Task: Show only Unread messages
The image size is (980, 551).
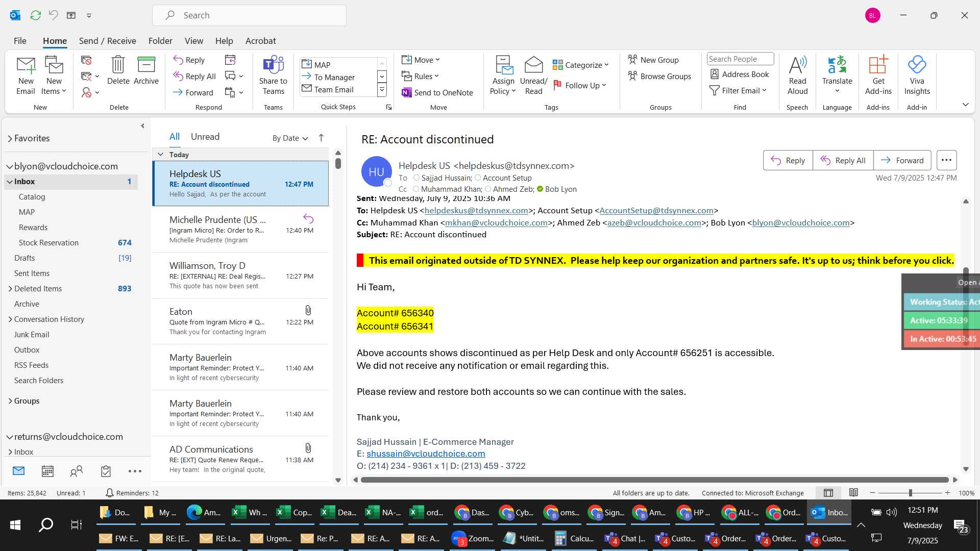Action: [x=205, y=136]
